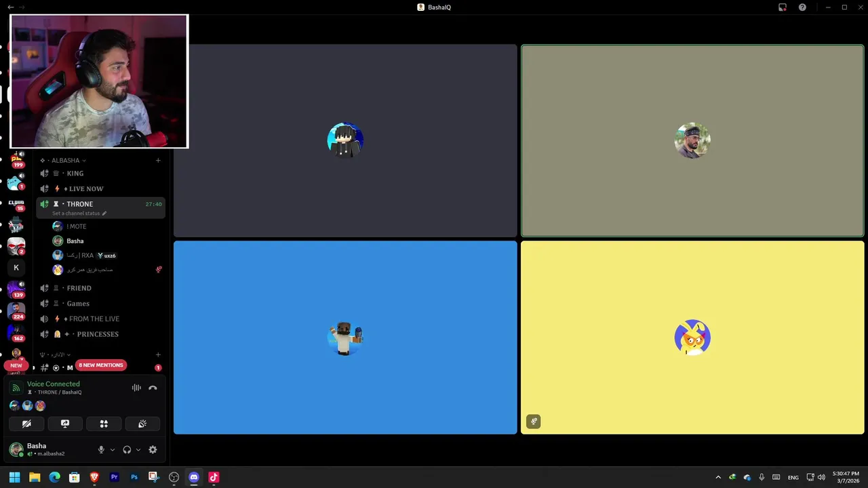The width and height of the screenshot is (868, 488).
Task: Join the PRINCESSES voice channel
Action: click(100, 334)
